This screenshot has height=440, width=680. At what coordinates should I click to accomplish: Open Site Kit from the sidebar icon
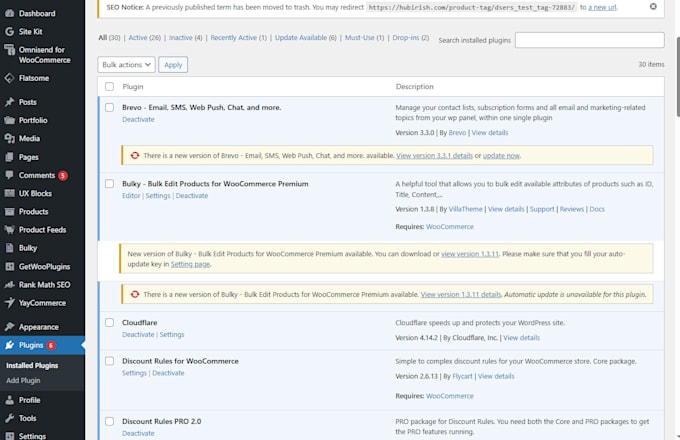pyautogui.click(x=9, y=32)
